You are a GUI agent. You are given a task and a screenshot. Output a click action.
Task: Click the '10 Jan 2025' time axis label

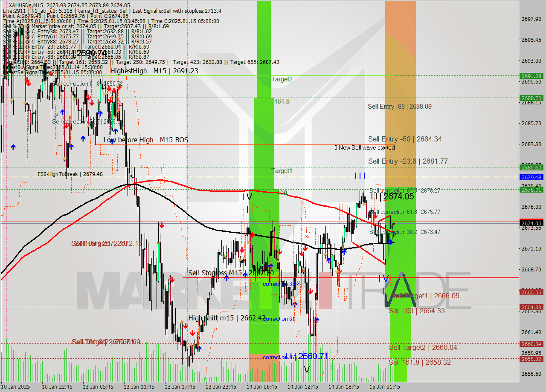point(15,386)
